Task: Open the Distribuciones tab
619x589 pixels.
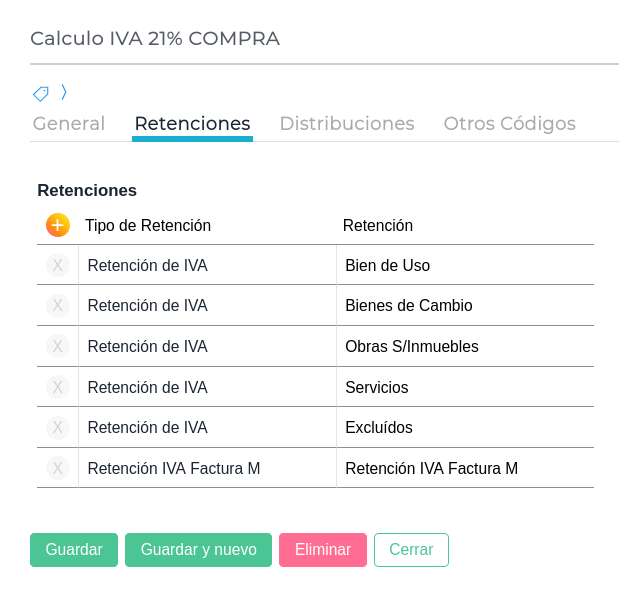Action: pyautogui.click(x=346, y=124)
